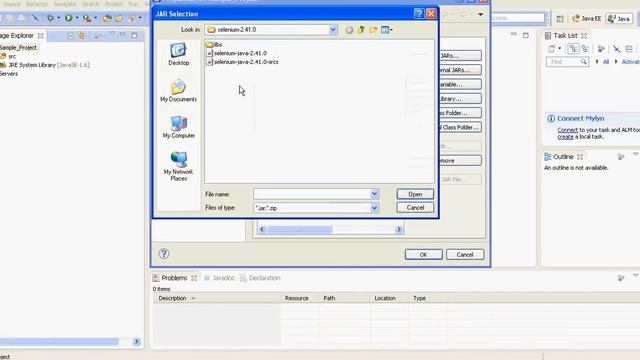The width and height of the screenshot is (640, 360).
Task: Cancel the JAR Selection dialog
Action: pos(415,208)
